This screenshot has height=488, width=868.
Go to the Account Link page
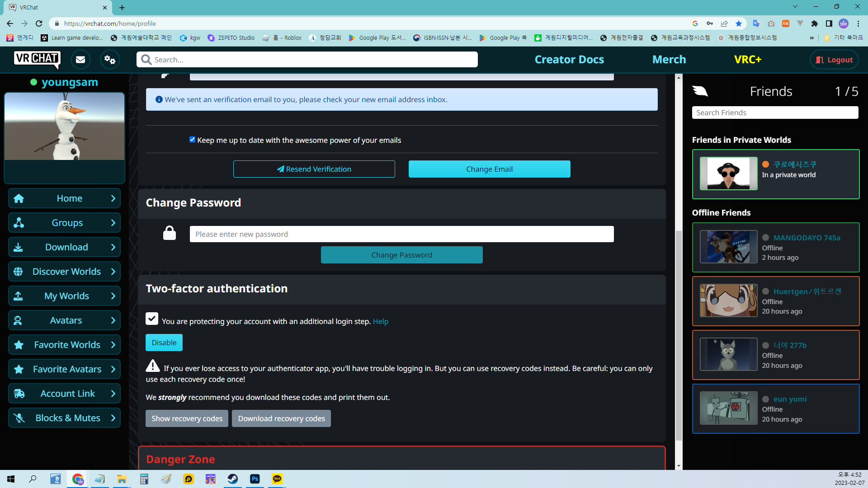pyautogui.click(x=64, y=394)
